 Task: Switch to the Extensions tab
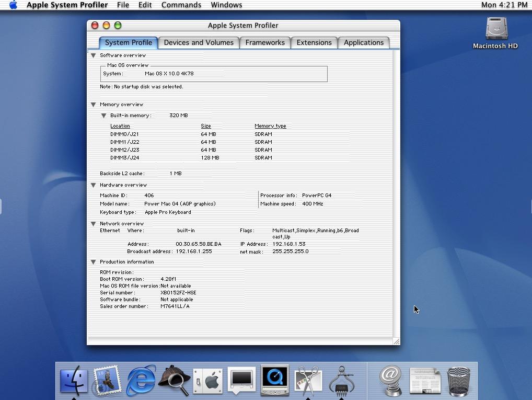click(x=314, y=43)
